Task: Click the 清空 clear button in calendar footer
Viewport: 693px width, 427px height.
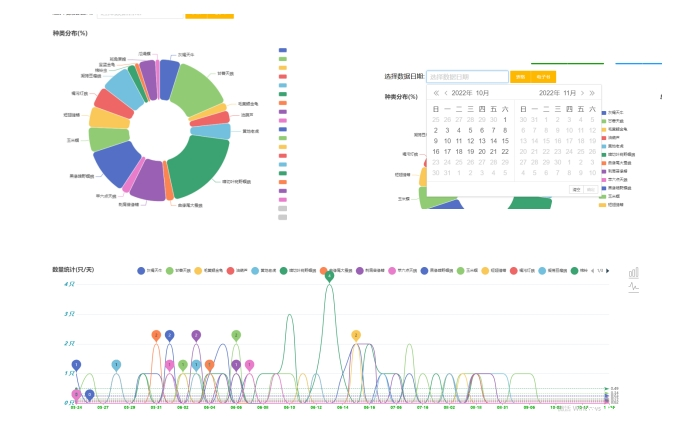Action: [576, 188]
